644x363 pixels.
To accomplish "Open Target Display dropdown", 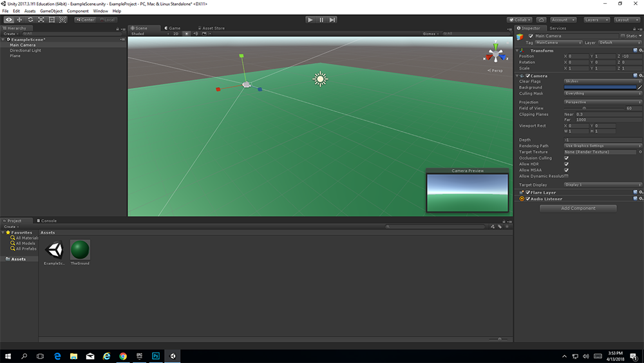I will coord(603,184).
